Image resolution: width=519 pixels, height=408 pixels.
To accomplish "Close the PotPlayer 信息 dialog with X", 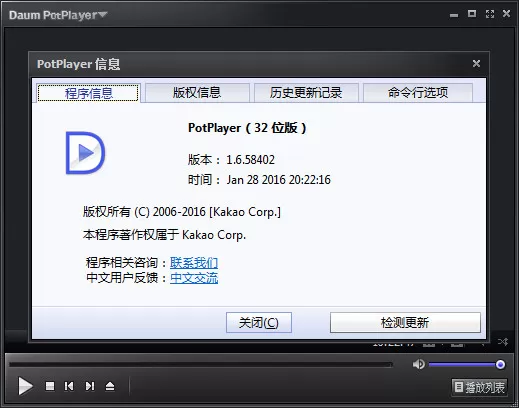I will point(476,63).
